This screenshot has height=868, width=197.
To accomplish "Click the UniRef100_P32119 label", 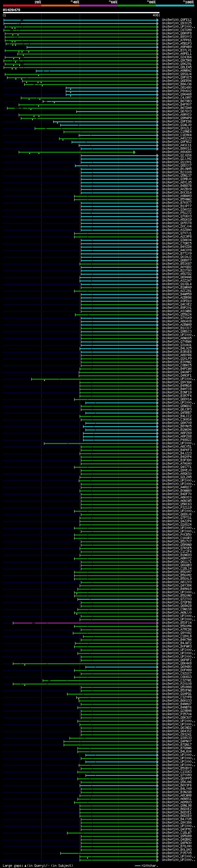I will pyautogui.click(x=177, y=508).
